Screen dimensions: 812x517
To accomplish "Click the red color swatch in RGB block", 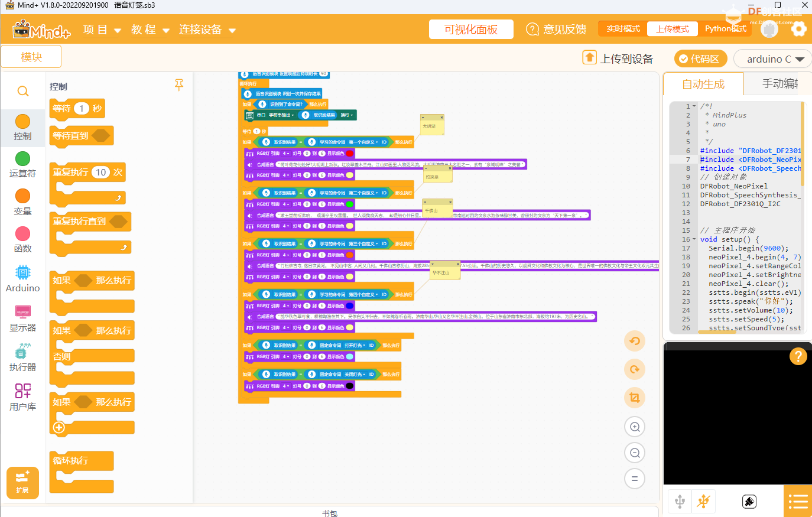I will point(350,154).
